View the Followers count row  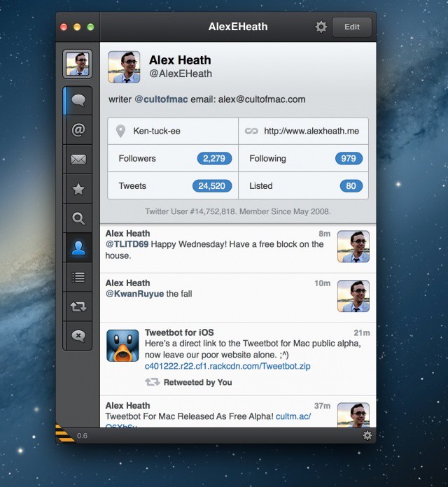coord(172,159)
